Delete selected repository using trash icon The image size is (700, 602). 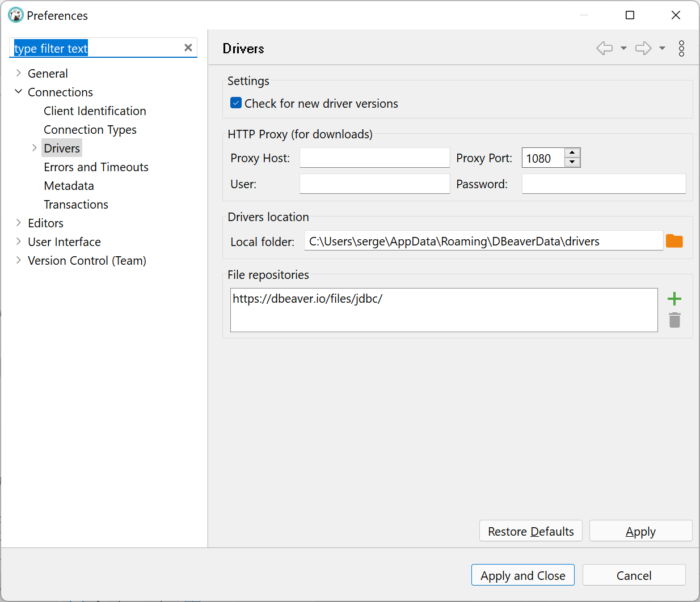click(x=674, y=320)
